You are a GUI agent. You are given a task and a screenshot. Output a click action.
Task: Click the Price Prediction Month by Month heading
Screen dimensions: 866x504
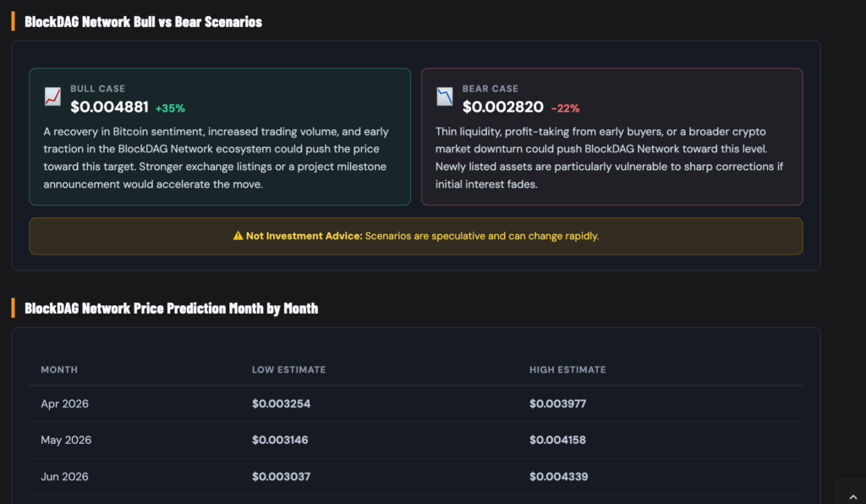(x=171, y=308)
